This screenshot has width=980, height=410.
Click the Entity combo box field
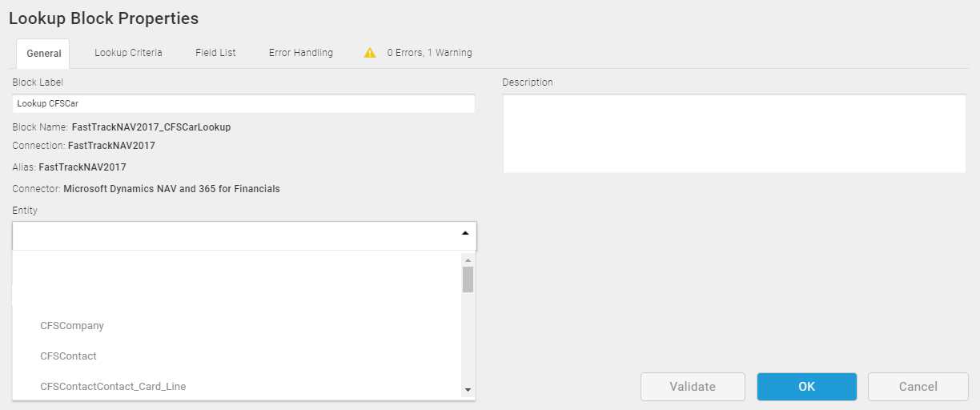click(244, 236)
